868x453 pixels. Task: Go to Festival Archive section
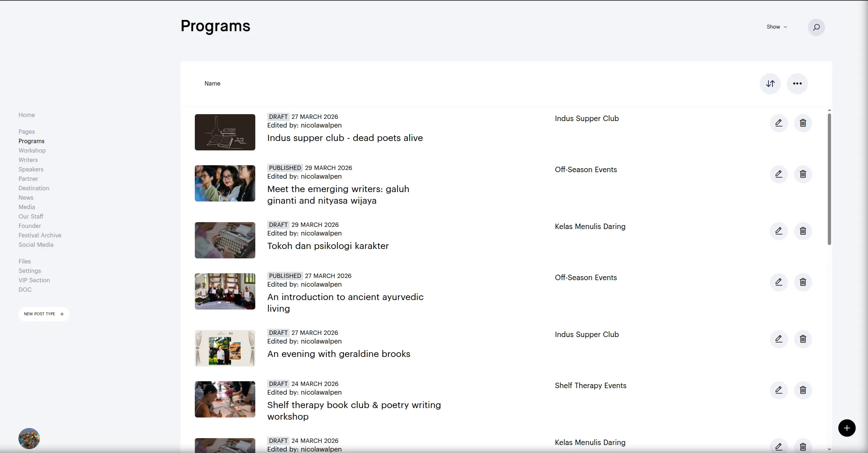tap(40, 235)
